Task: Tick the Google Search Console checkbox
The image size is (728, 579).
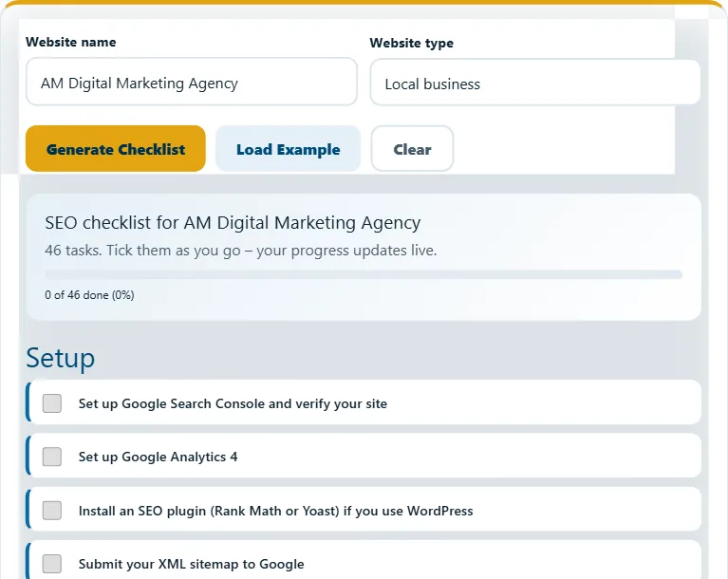Action: 52,403
